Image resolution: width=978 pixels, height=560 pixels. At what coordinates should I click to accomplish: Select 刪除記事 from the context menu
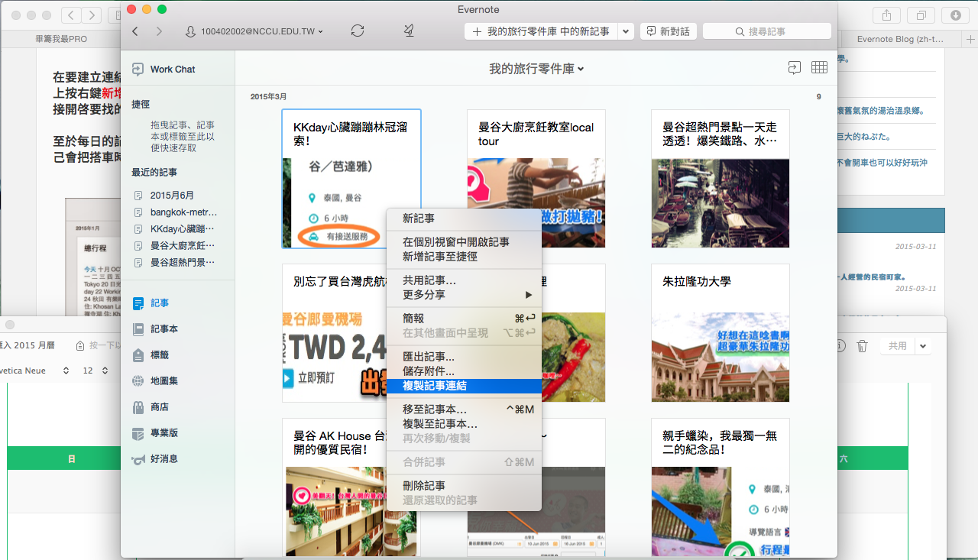pos(464,486)
